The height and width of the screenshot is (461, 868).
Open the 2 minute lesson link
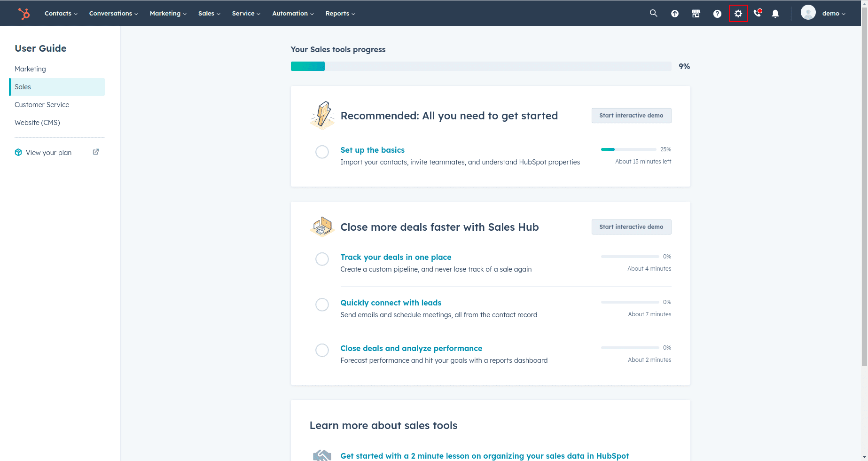click(x=485, y=456)
